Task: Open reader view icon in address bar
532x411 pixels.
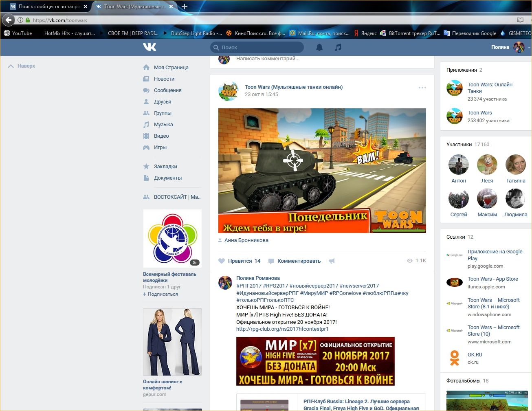Action: tap(520, 20)
